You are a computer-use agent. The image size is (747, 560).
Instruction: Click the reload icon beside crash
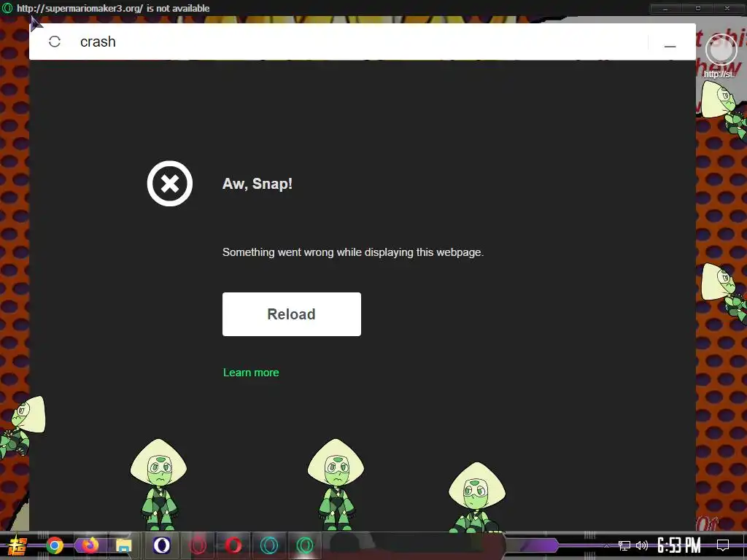55,42
